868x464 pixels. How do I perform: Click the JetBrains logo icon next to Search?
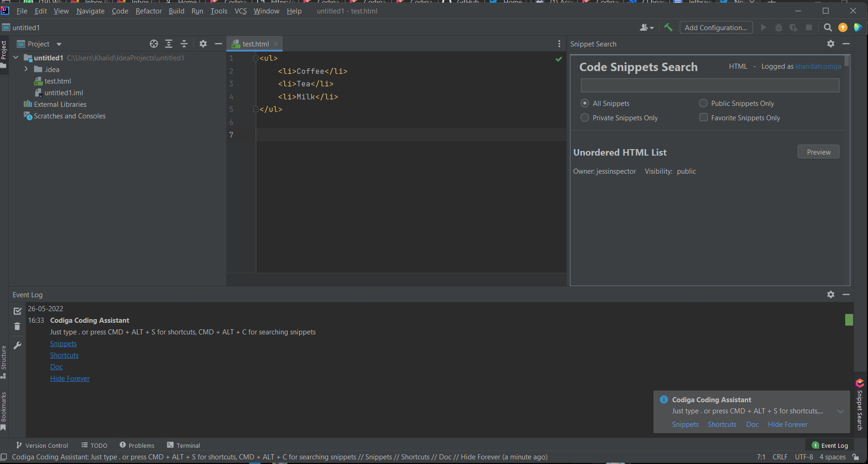[x=858, y=27]
